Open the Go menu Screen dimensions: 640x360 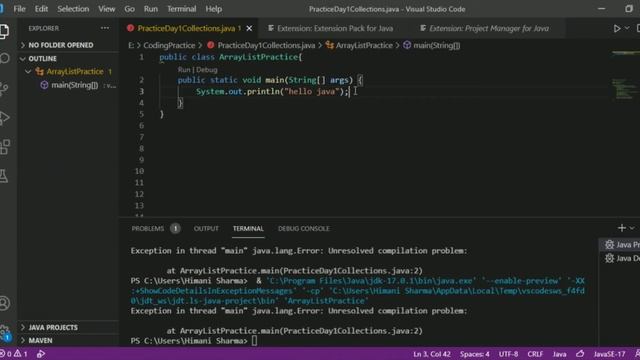pos(129,9)
